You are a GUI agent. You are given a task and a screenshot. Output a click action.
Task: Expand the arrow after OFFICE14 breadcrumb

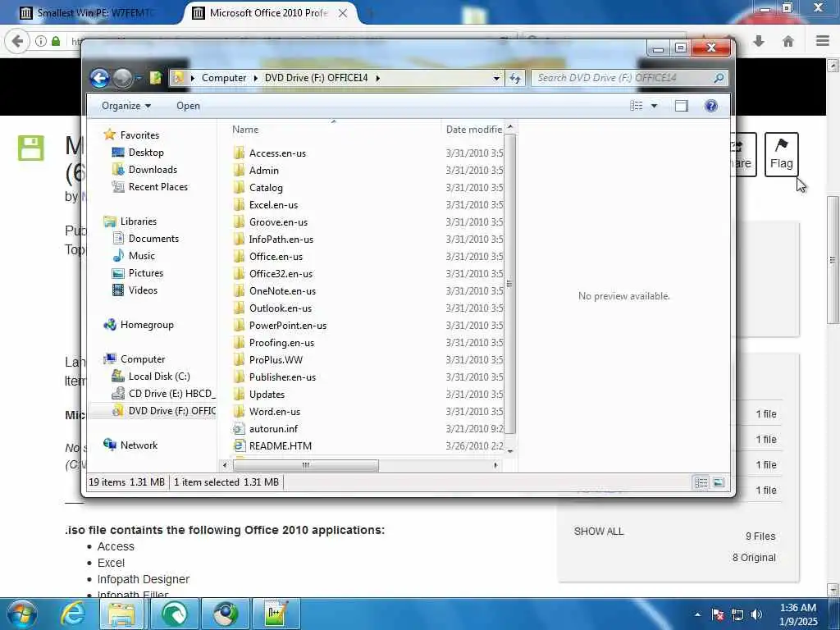pos(377,78)
